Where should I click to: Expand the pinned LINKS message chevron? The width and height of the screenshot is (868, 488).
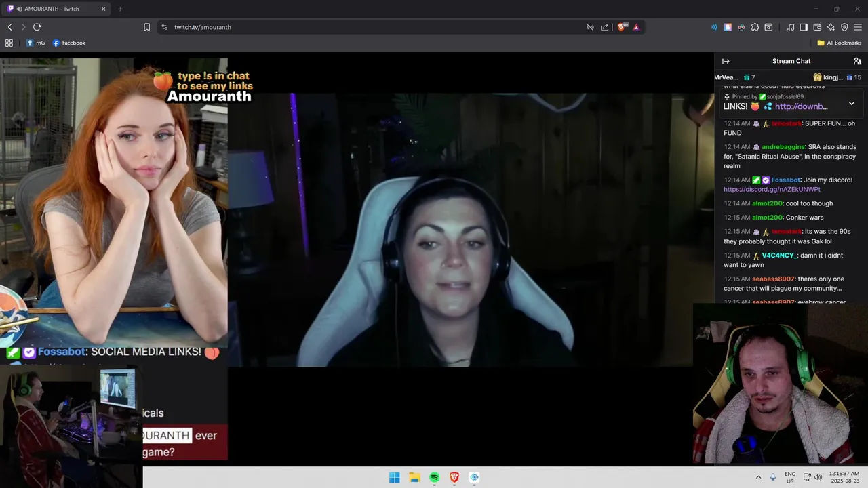tap(852, 104)
